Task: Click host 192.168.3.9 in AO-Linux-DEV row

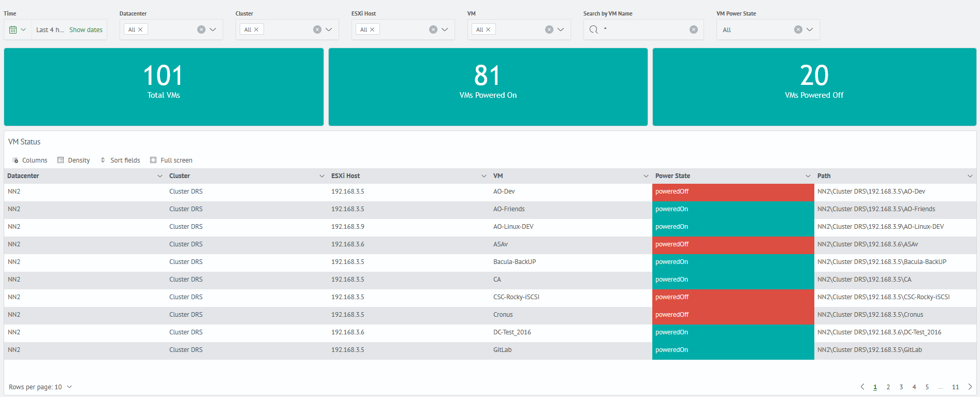Action: coord(348,227)
